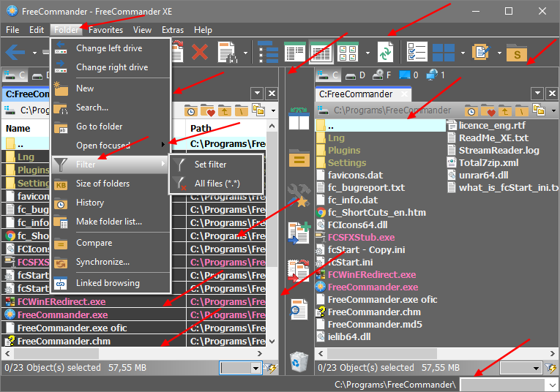Click the swap panels icon in middle splitter bar
Viewport: 560px width, 392px height.
coord(299,118)
